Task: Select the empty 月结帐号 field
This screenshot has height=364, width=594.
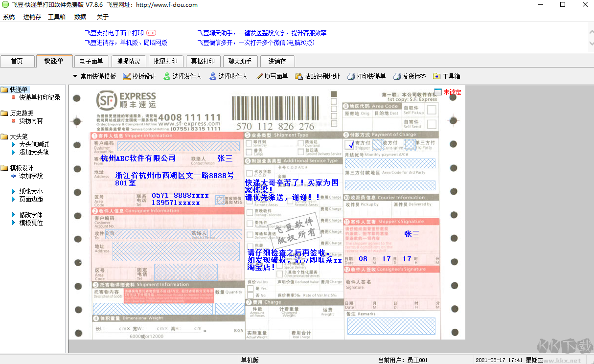Action: (x=390, y=163)
